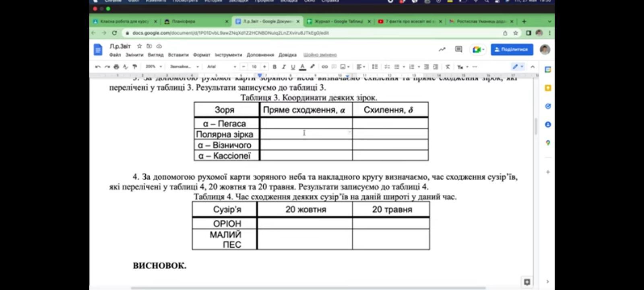This screenshot has width=644, height=290.
Task: Open the editing mode dropdown
Action: click(518, 67)
